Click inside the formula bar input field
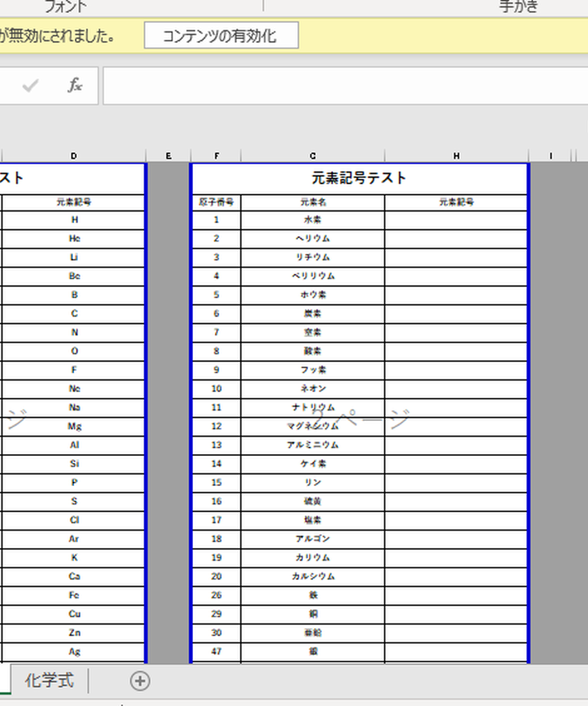Screen dimensions: 588x706 click(346, 86)
